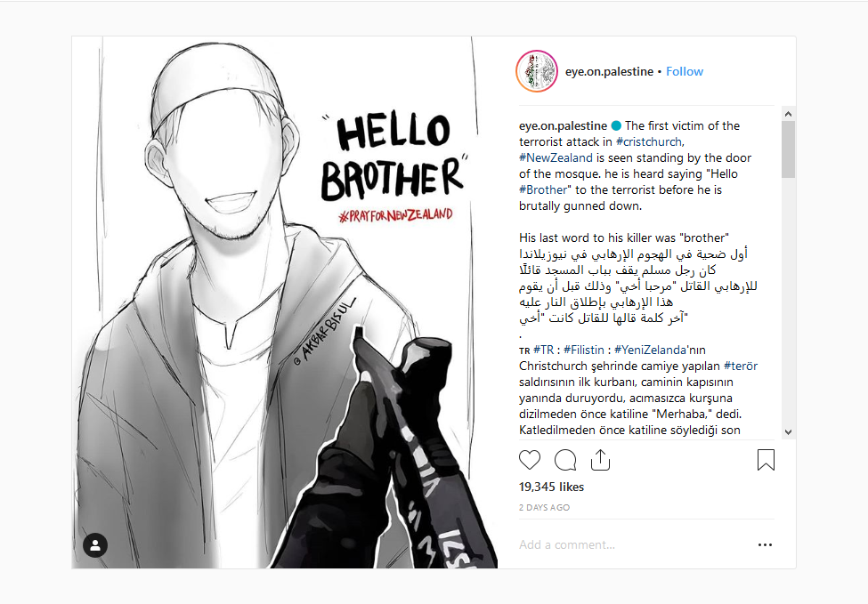Screen dimensions: 868x604
Task: Click the caption scrollbar up arrow
Action: coord(788,113)
